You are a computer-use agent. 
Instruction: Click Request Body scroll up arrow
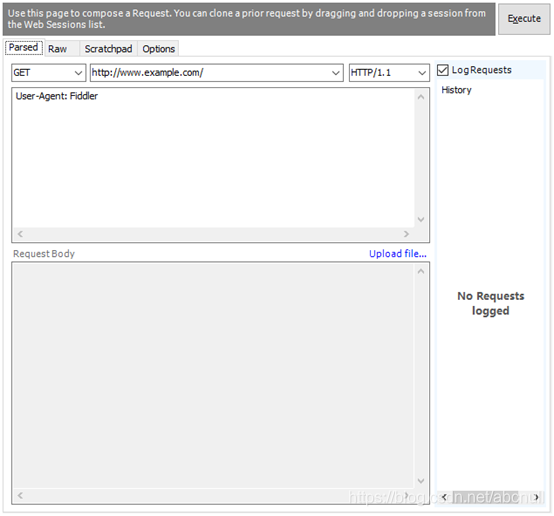point(421,271)
